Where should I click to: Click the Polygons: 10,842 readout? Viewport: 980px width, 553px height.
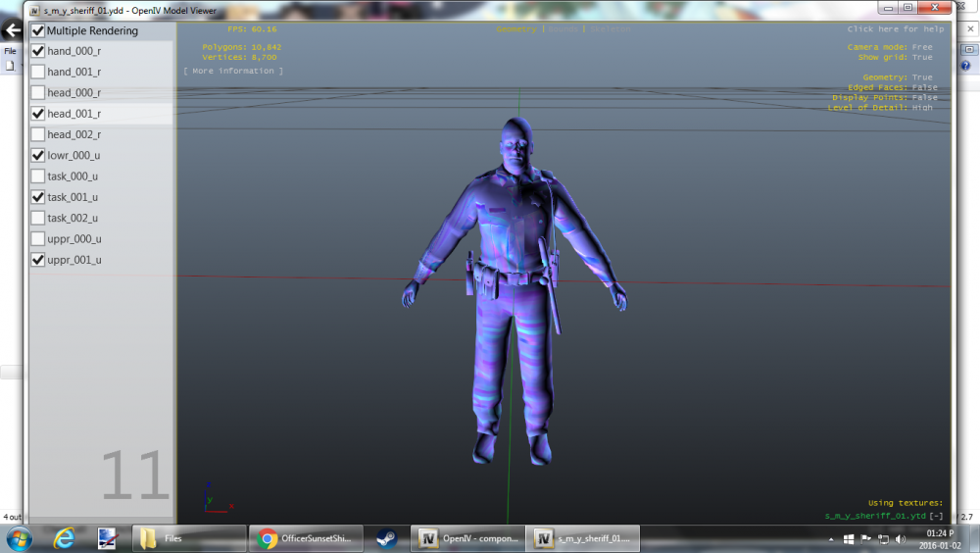coord(242,47)
